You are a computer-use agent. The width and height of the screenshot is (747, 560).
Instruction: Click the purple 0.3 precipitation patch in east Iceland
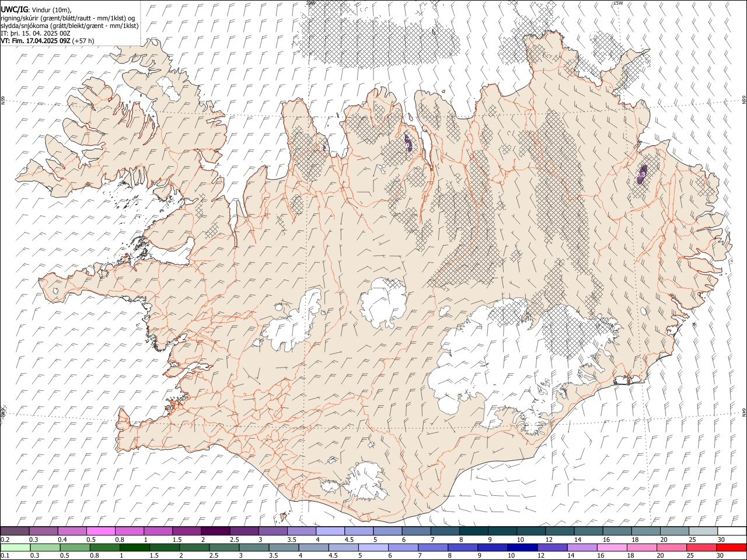(x=641, y=174)
